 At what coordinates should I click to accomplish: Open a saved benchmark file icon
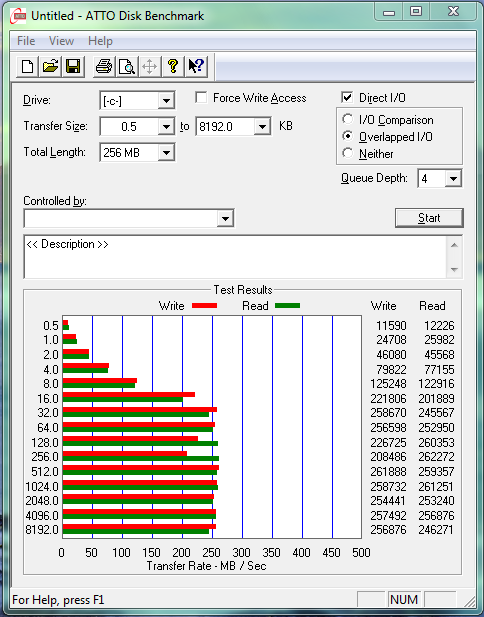coord(50,66)
